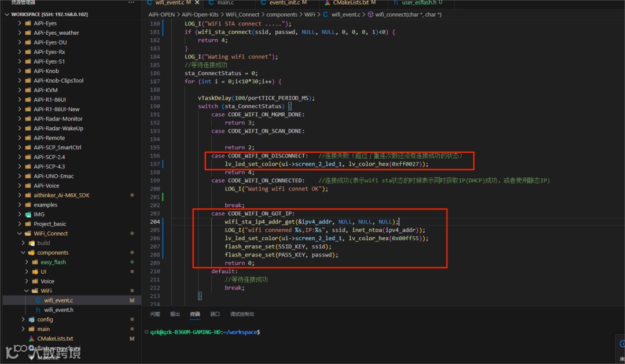The height and width of the screenshot is (364, 625).
Task: Close the wifi_event.c editor tab
Action: (197, 2)
